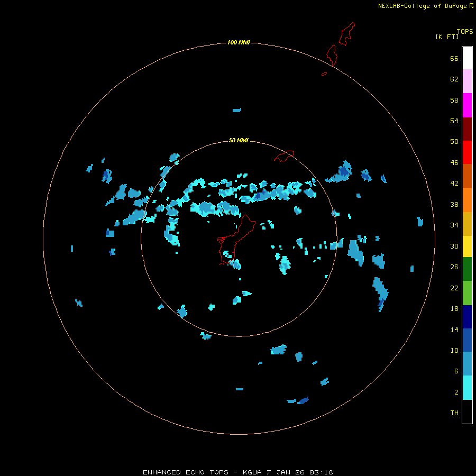Click the "66" legend value
Viewport: 476px width, 476px height.
(x=454, y=59)
